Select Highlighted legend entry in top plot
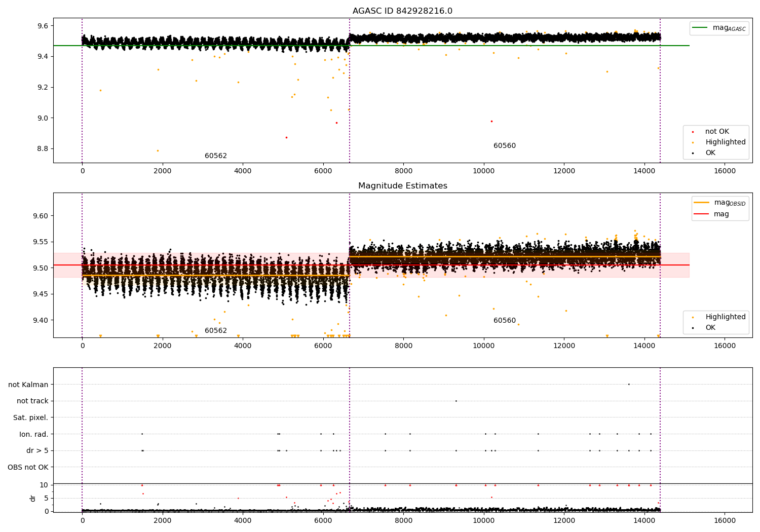This screenshot has height=532, width=760. [719, 142]
